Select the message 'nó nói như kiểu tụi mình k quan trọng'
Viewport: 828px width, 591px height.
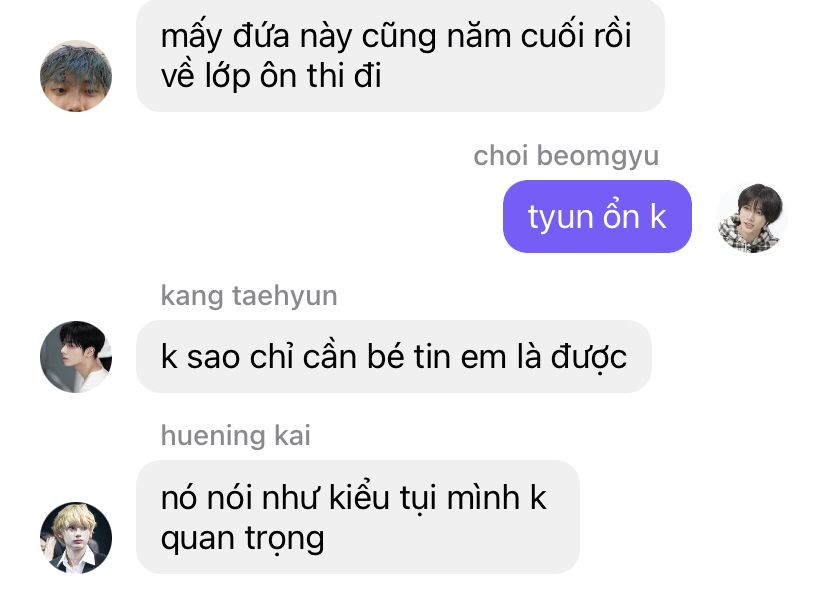click(x=358, y=517)
